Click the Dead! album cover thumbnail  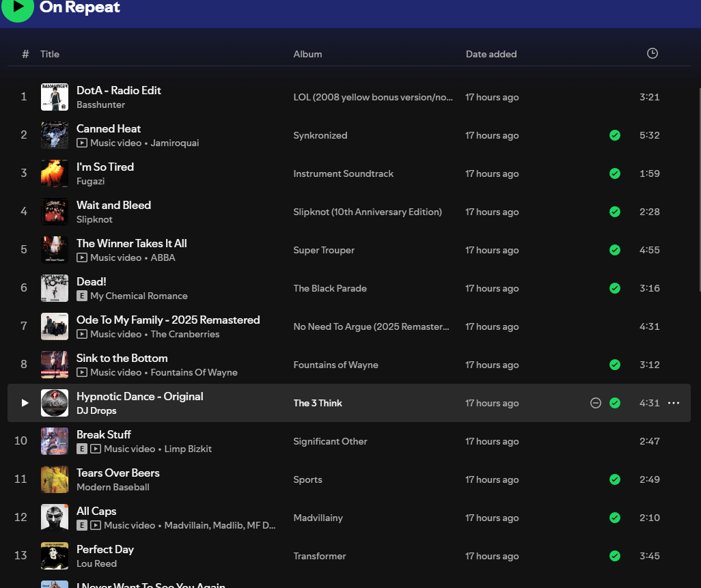tap(55, 288)
